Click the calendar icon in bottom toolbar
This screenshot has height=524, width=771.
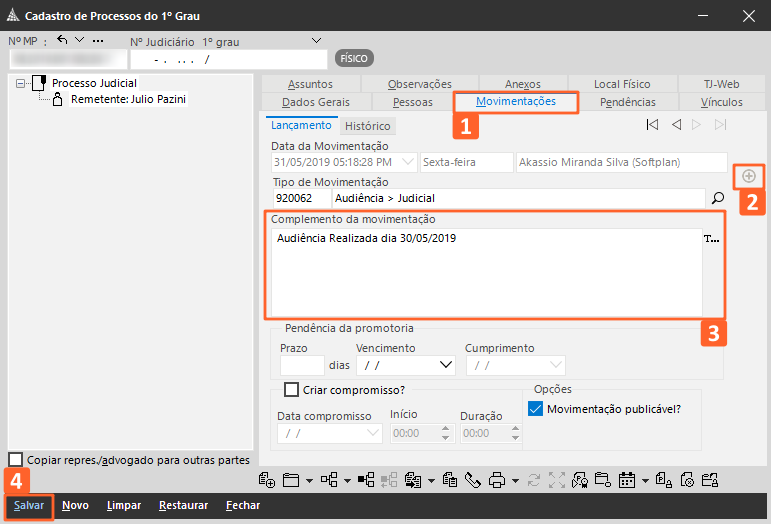pos(627,480)
